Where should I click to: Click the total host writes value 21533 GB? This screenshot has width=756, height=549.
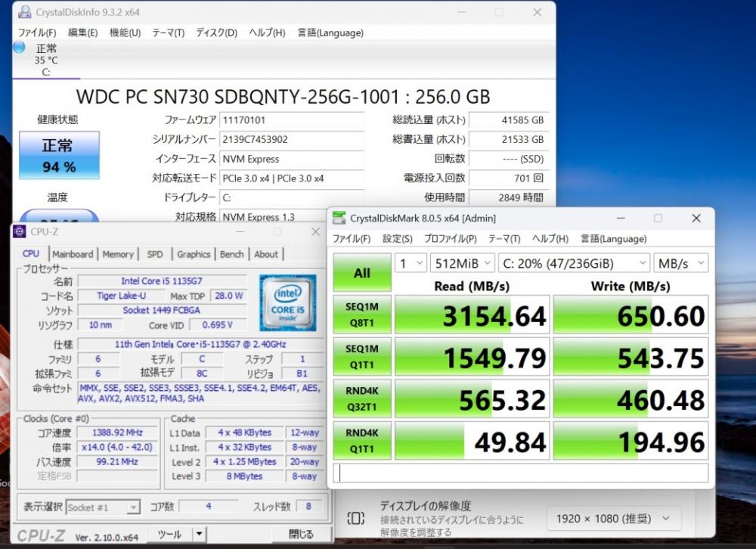pyautogui.click(x=509, y=139)
